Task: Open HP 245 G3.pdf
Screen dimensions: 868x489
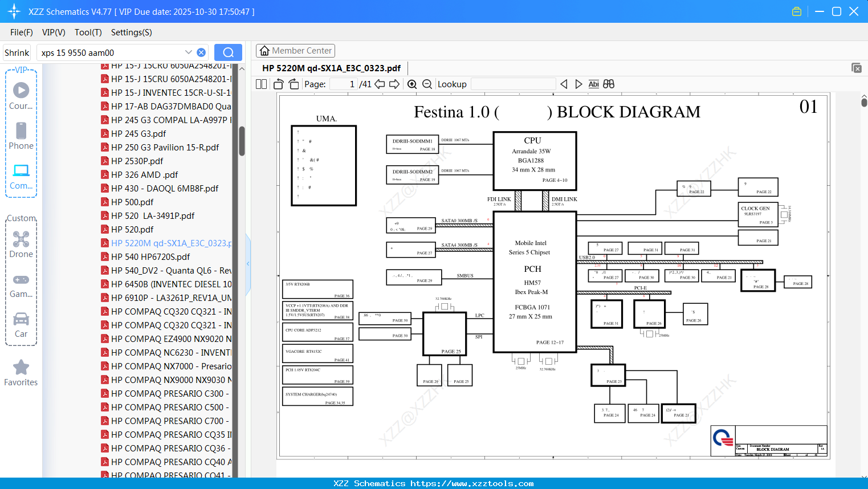Action: pos(138,133)
